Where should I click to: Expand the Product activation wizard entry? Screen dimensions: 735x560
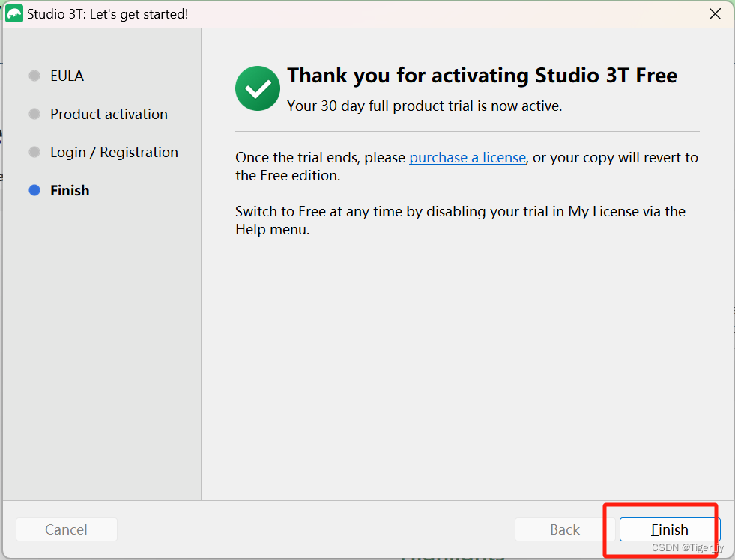[108, 114]
